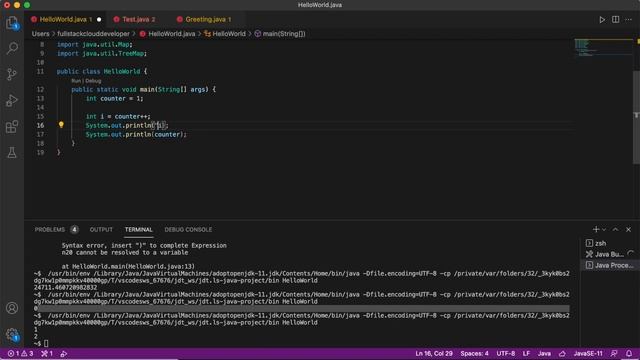This screenshot has height=360, width=640.
Task: Place cursor in the counter++ statement line
Action: (118, 116)
